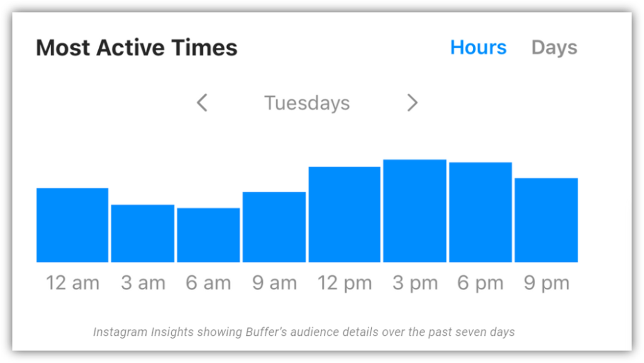
Task: Click the 3 pm axis label
Action: [x=415, y=283]
